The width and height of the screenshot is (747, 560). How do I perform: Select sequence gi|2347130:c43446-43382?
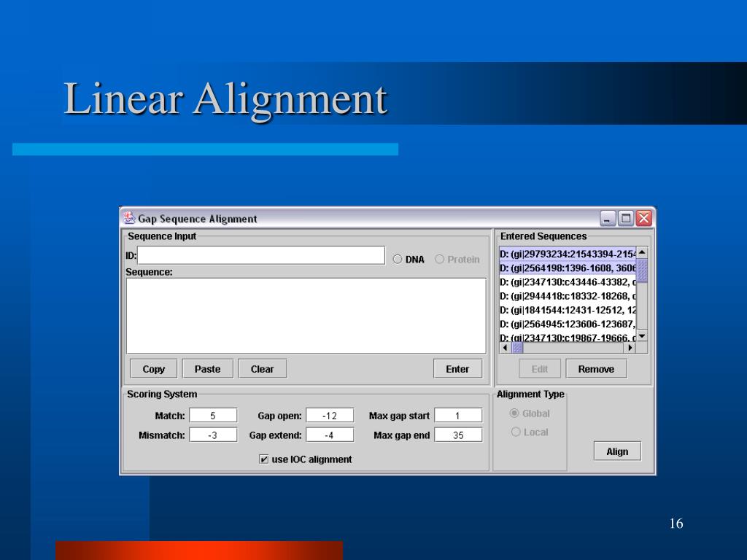(x=568, y=282)
